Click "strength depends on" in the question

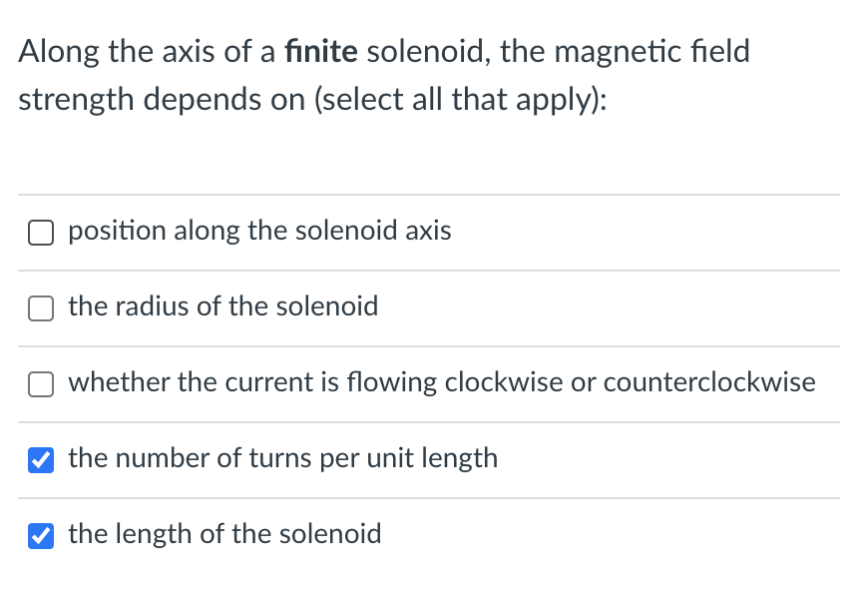[162, 101]
